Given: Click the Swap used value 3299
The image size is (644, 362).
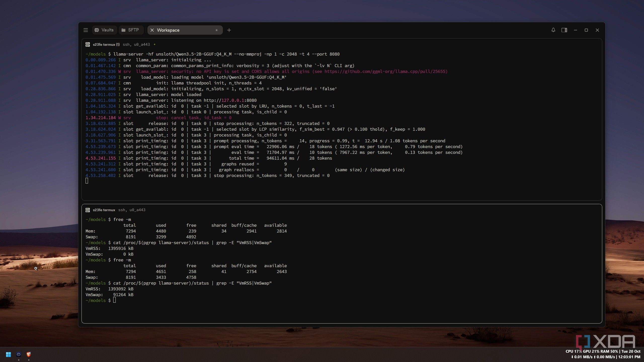Looking at the screenshot, I should 161,237.
